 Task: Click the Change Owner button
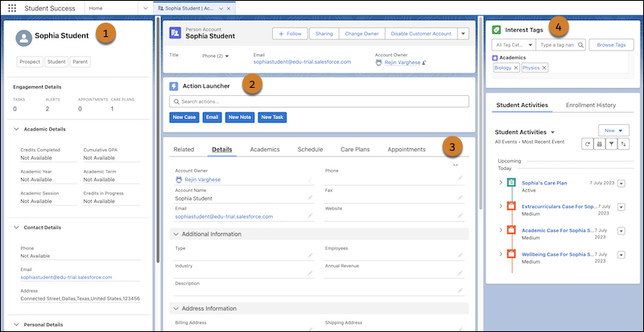[361, 34]
